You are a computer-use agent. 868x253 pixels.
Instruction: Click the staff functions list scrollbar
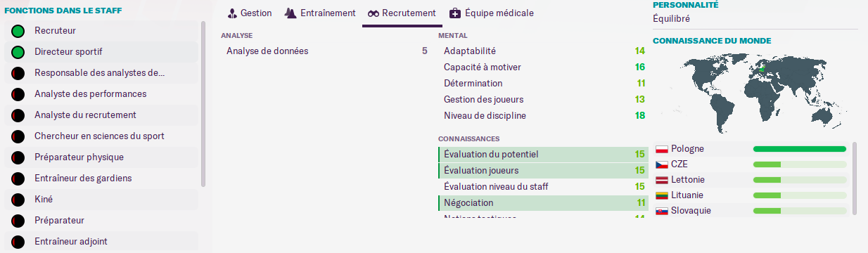click(203, 104)
